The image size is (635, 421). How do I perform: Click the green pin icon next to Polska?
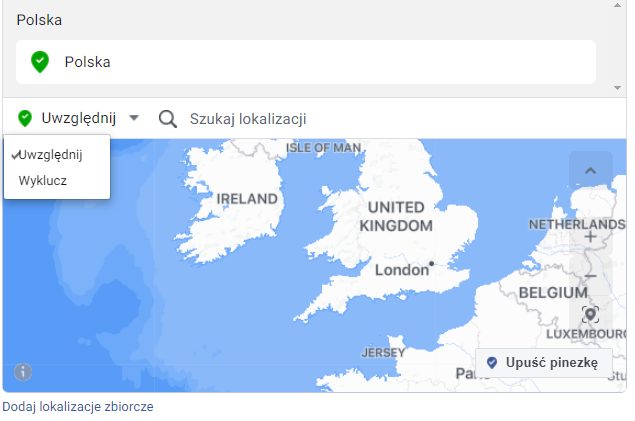pos(40,62)
